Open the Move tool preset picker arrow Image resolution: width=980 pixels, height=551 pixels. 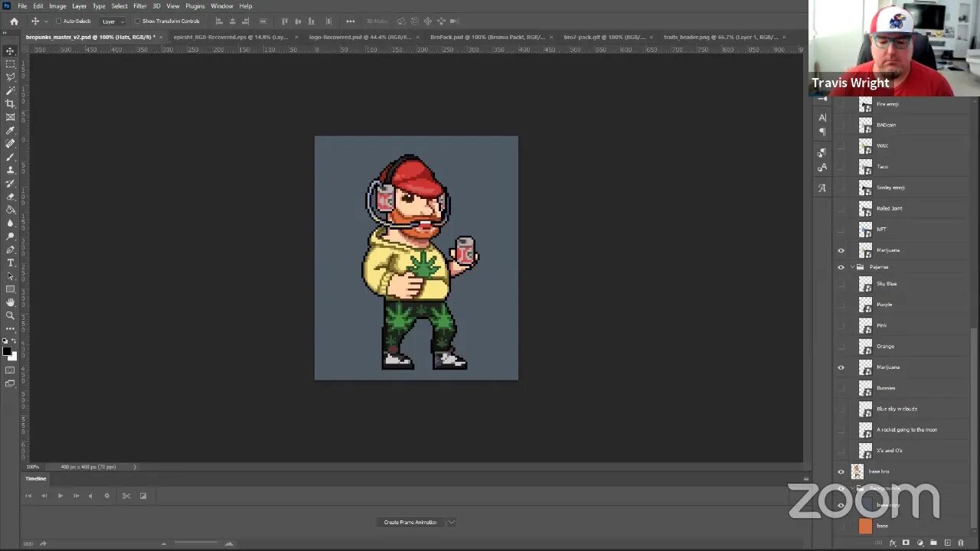click(x=46, y=21)
